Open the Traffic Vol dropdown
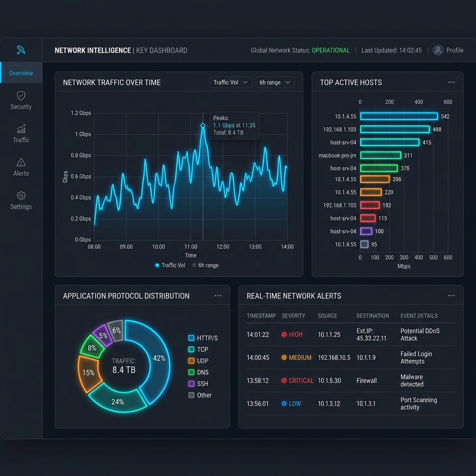476x476 pixels. pyautogui.click(x=231, y=82)
